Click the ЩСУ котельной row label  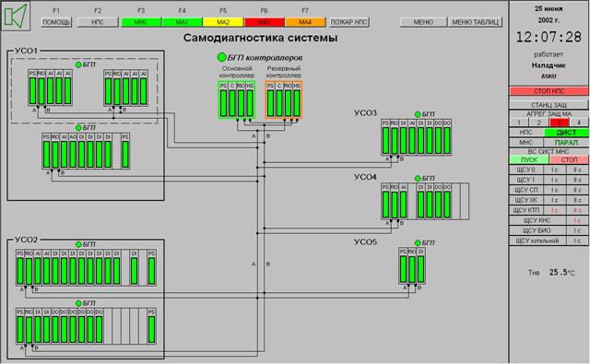[537, 241]
